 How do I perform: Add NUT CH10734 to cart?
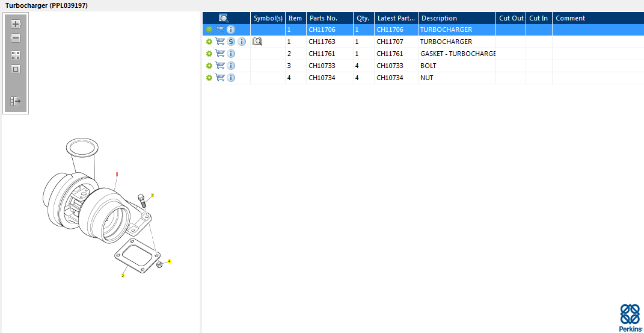click(220, 78)
